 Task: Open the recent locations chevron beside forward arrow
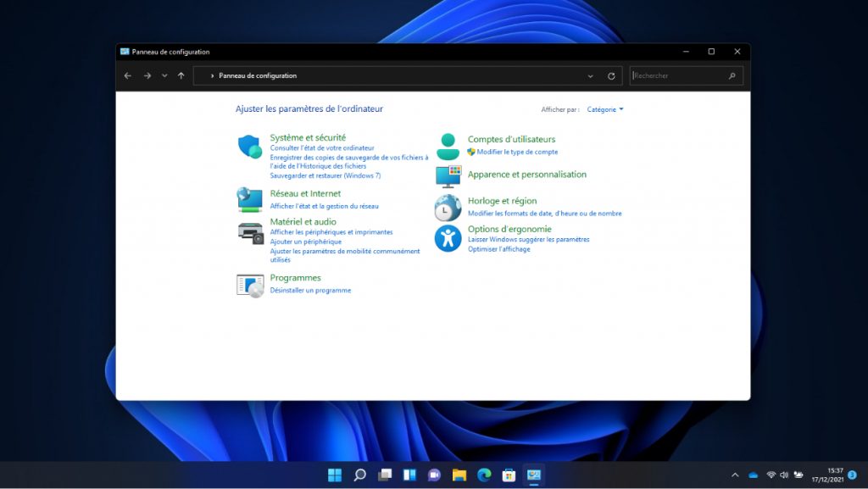164,76
